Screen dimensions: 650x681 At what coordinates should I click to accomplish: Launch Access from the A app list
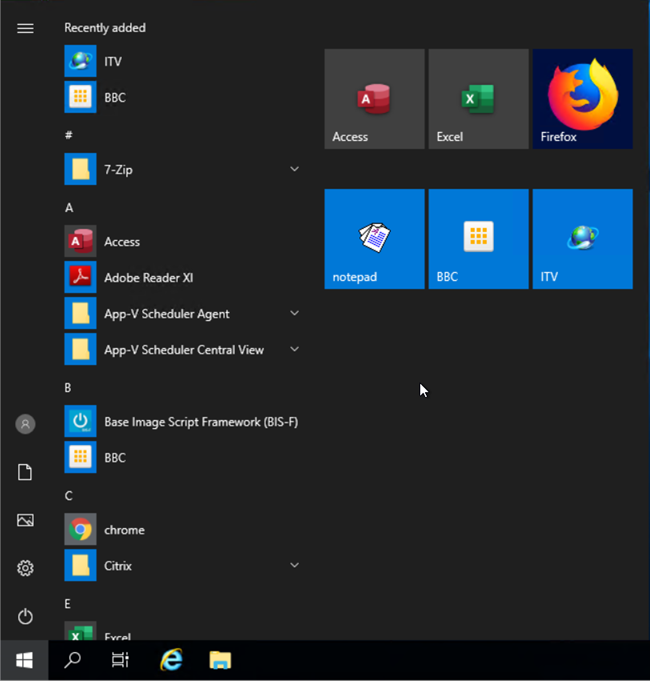pyautogui.click(x=182, y=241)
